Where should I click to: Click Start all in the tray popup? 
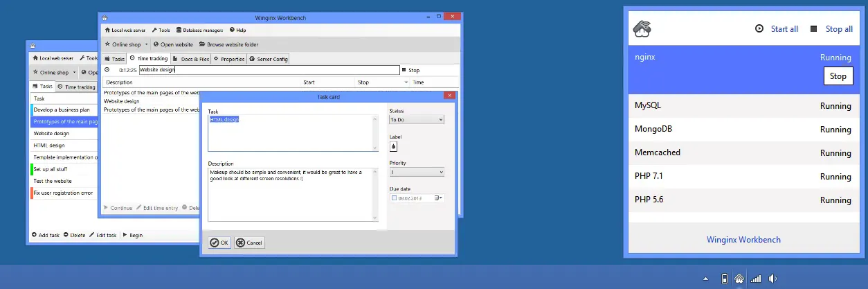pos(777,29)
